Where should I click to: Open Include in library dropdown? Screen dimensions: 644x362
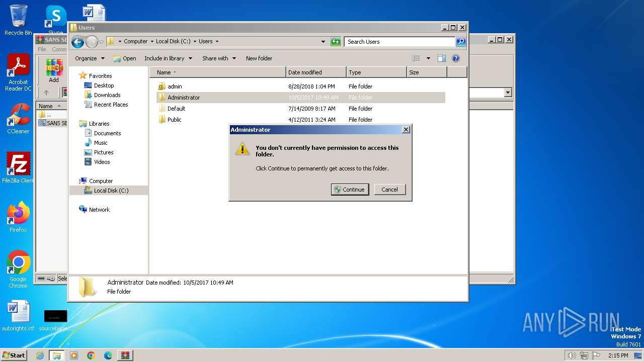[x=168, y=58]
